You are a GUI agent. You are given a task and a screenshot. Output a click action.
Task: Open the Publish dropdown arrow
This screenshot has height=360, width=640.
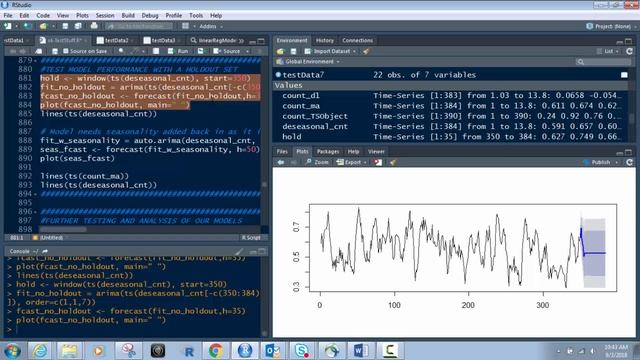pyautogui.click(x=617, y=162)
